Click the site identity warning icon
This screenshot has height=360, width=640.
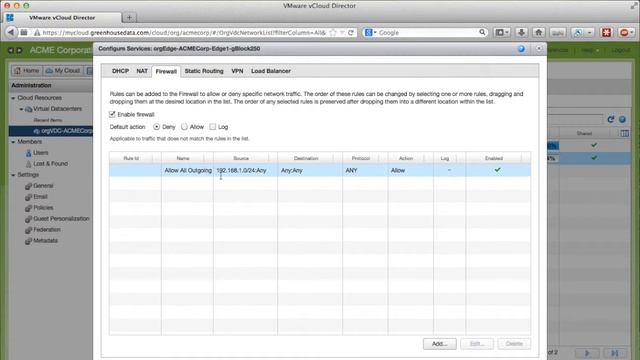(37, 32)
